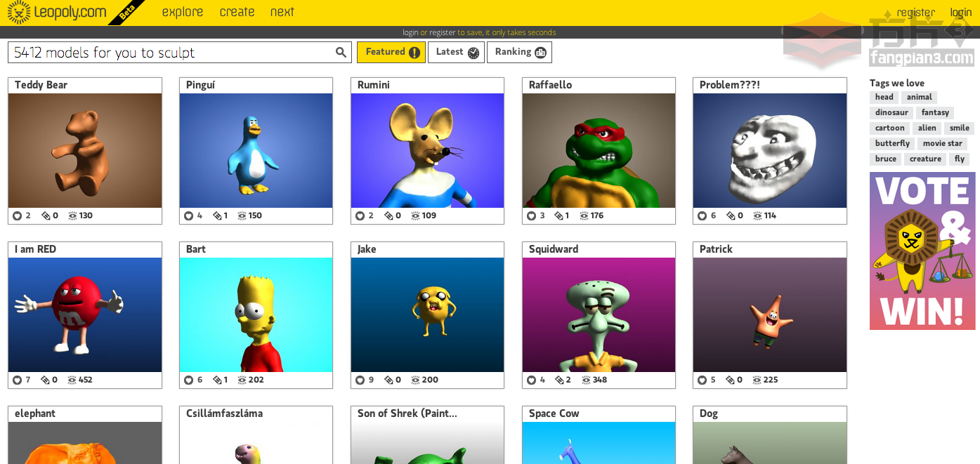Image resolution: width=980 pixels, height=464 pixels.
Task: Select the cartoon tag
Action: [889, 128]
